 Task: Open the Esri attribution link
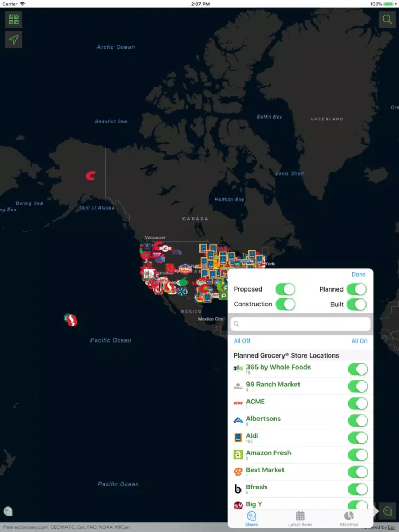(x=391, y=527)
